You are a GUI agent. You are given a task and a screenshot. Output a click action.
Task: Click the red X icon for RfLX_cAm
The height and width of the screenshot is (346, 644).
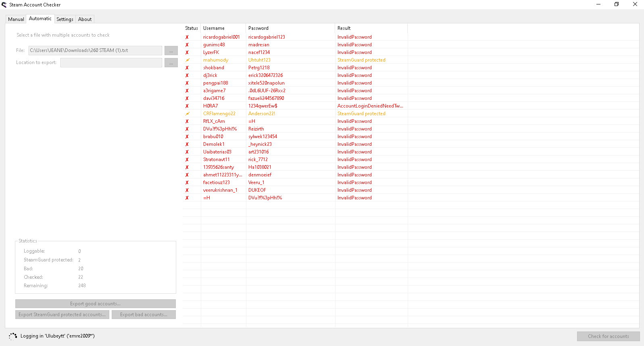click(x=187, y=121)
